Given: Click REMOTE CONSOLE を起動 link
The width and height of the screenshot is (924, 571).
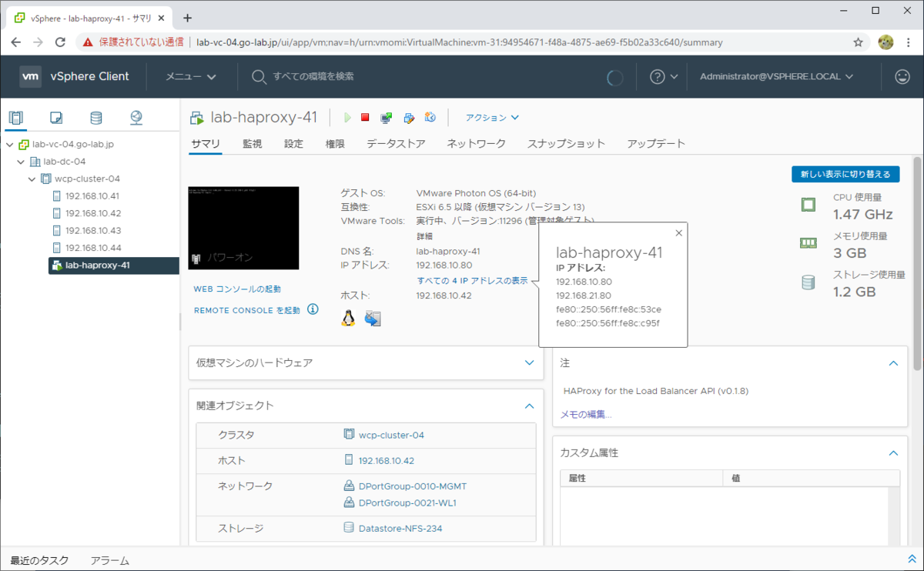Looking at the screenshot, I should coord(247,310).
